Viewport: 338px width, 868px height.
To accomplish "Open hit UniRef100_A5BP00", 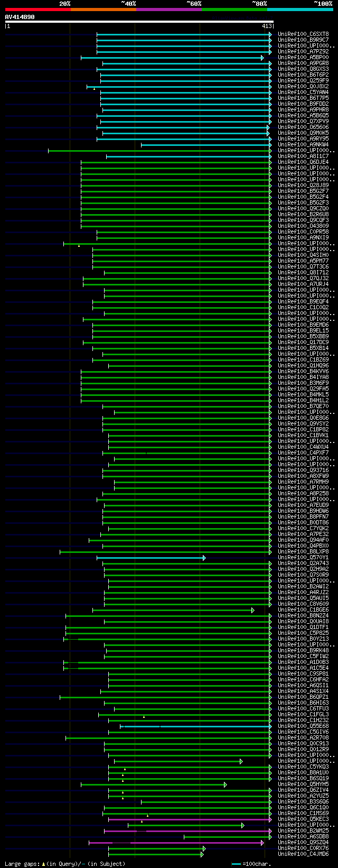I will [x=303, y=58].
